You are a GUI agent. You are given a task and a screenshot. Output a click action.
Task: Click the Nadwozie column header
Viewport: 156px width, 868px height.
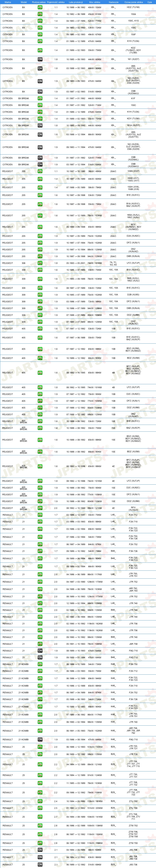coord(114,2)
